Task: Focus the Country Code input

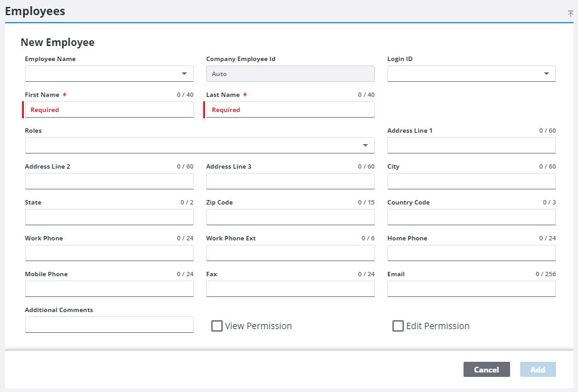Action: [471, 217]
